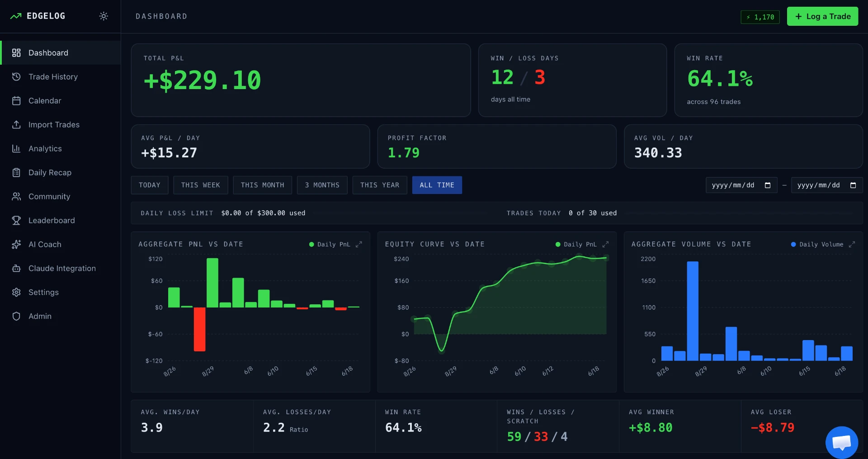Expand the Aggregate Volume vs Date chart
Image resolution: width=868 pixels, height=459 pixels.
click(852, 245)
